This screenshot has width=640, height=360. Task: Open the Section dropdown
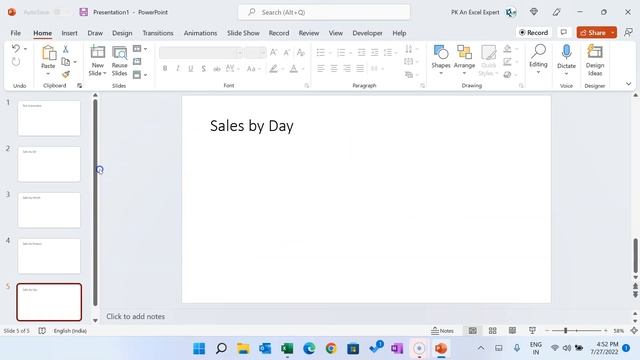[140, 75]
